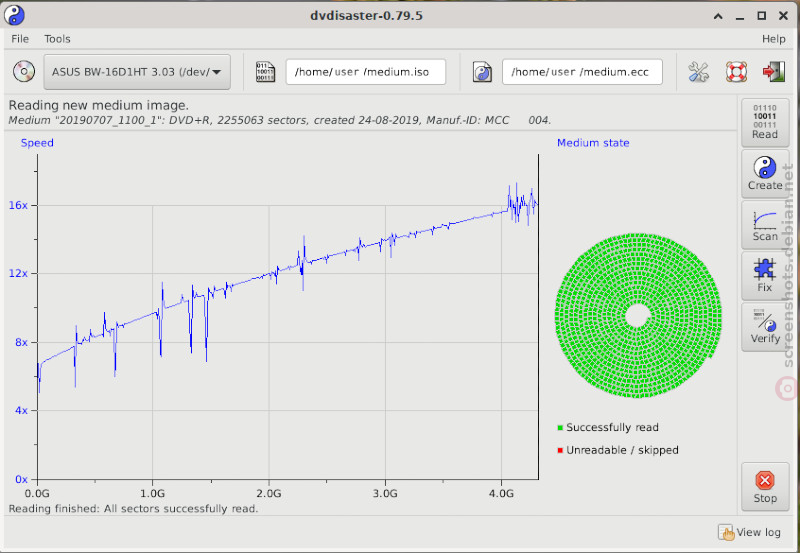Open the lifebuoy help icon
The image size is (800, 553).
[x=736, y=72]
